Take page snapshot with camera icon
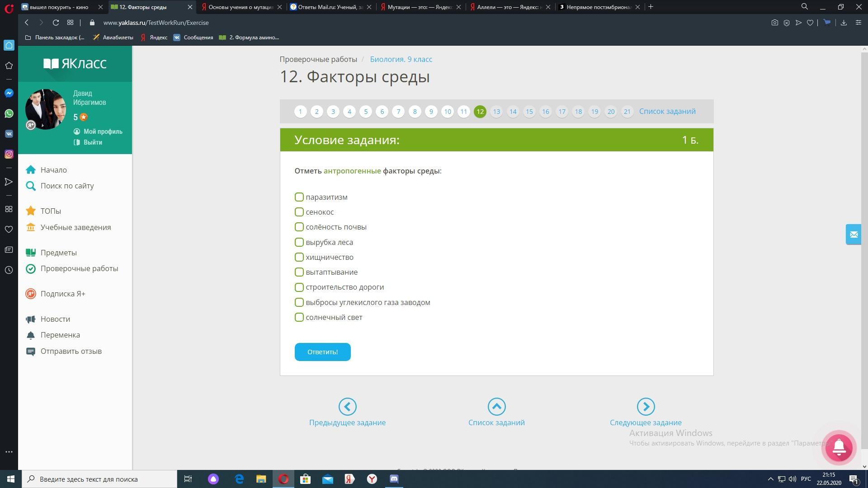This screenshot has width=868, height=488. click(774, 23)
